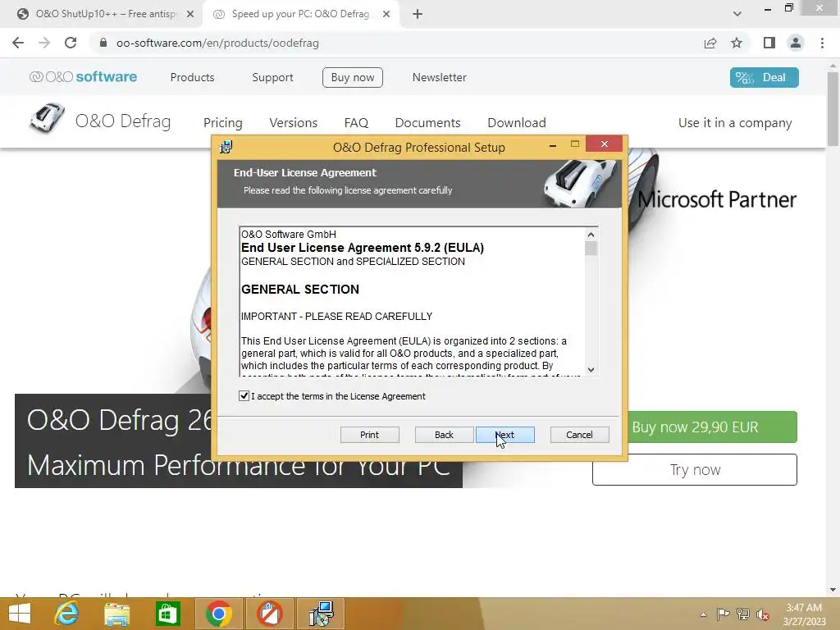Image resolution: width=840 pixels, height=630 pixels.
Task: Open the red crossed-circle app in taskbar
Action: click(269, 614)
